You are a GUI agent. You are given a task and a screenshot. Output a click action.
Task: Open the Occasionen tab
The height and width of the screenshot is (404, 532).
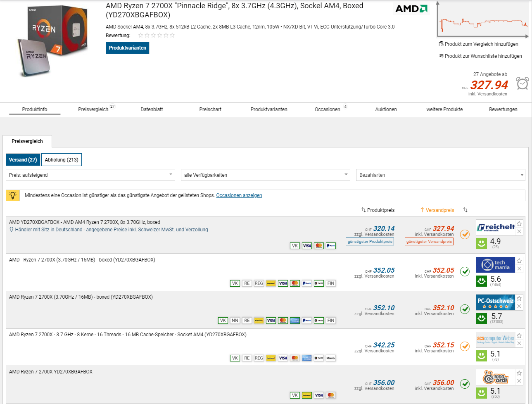point(328,109)
